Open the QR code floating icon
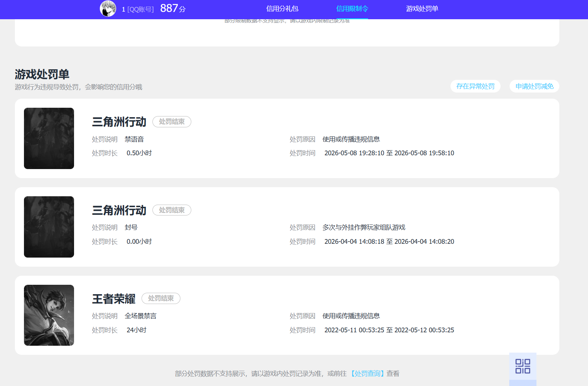Image resolution: width=588 pixels, height=386 pixels. point(523,366)
